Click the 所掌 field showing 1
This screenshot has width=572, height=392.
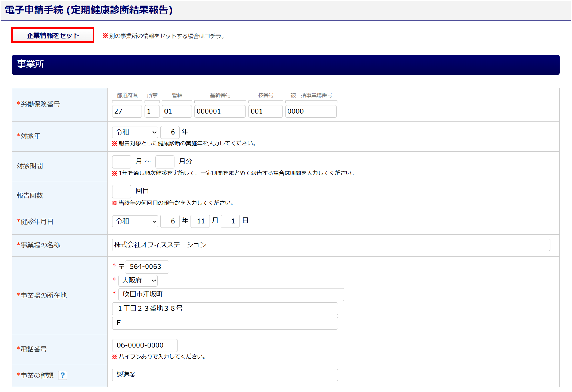152,111
